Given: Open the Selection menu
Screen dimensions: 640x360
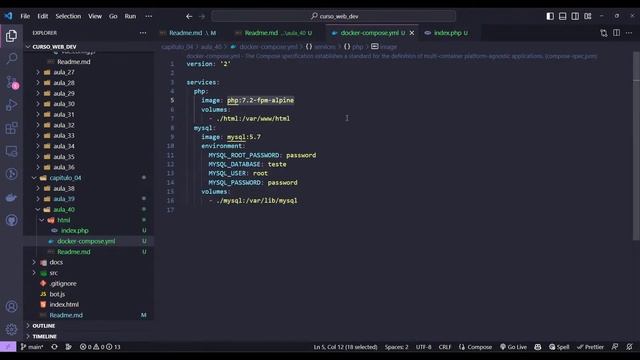Looking at the screenshot, I should [x=68, y=16].
